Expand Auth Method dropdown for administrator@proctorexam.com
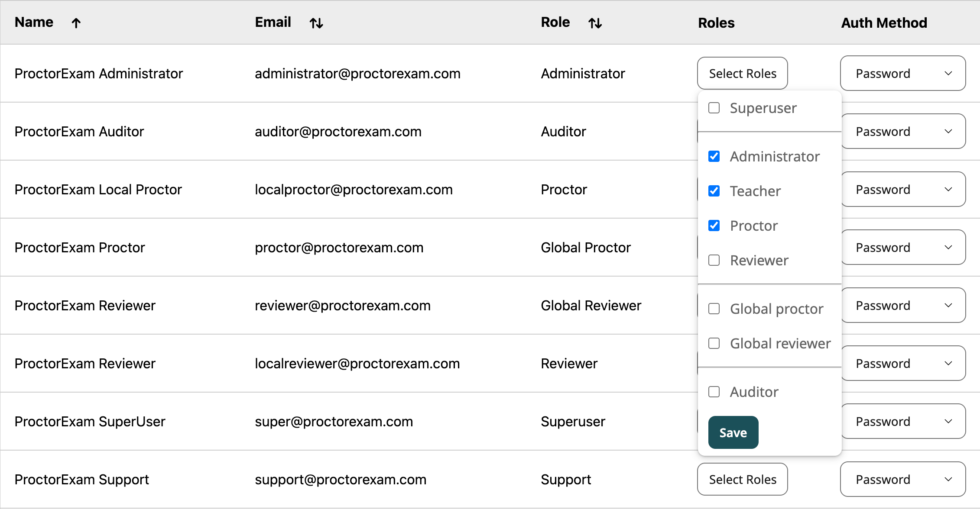 903,73
